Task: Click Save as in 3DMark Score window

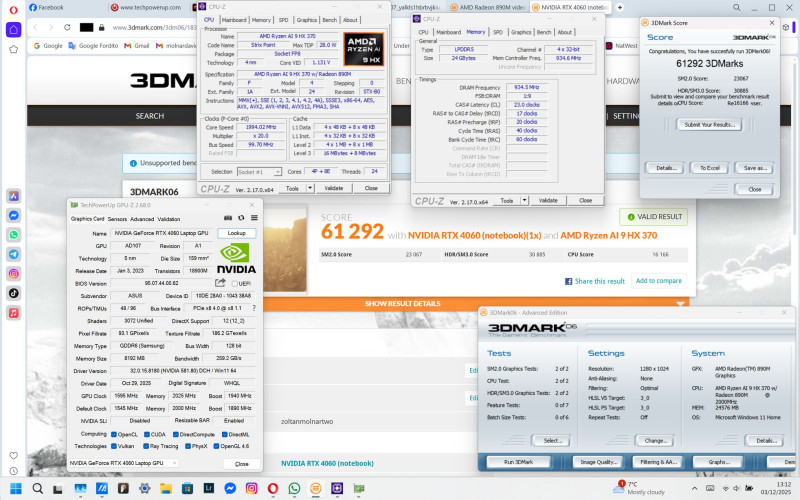Action: [754, 168]
